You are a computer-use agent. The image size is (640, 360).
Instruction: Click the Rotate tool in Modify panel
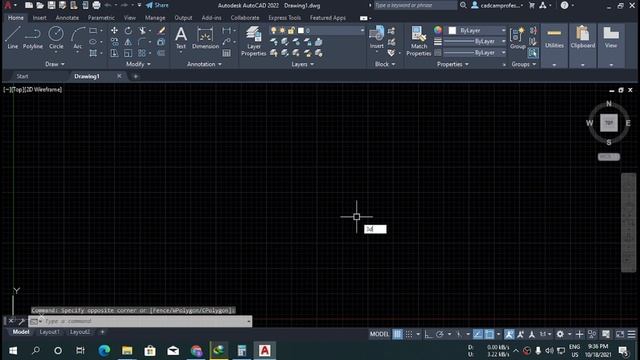(x=128, y=31)
